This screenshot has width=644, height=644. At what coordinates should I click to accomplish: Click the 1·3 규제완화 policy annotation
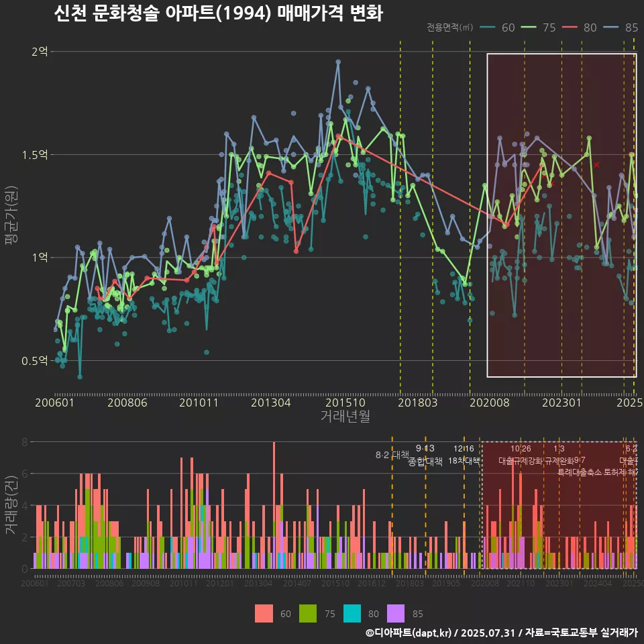pos(559,455)
